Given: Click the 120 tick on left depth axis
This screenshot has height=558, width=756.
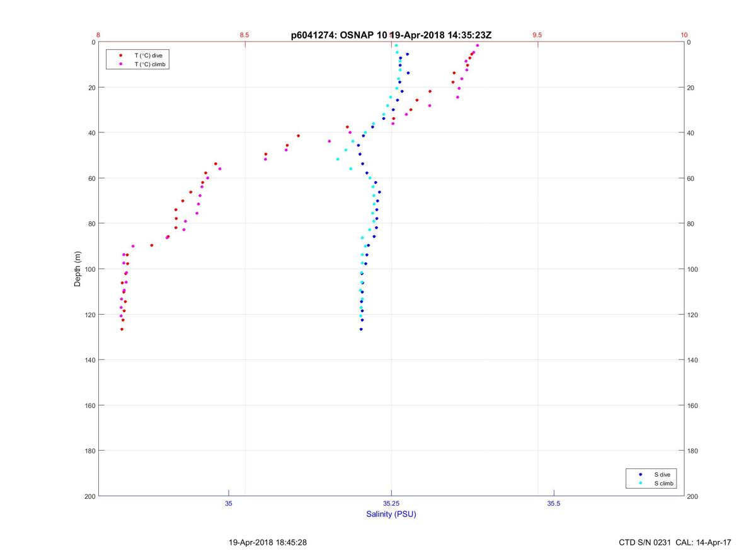Looking at the screenshot, I should 89,315.
